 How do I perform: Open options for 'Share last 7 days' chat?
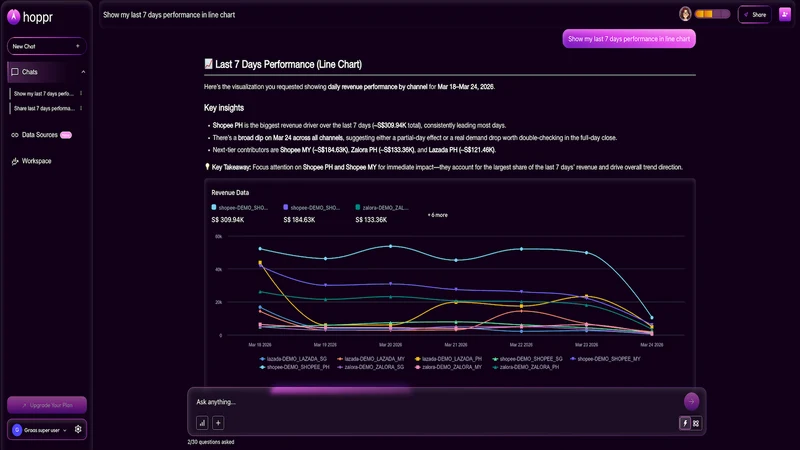click(81, 108)
